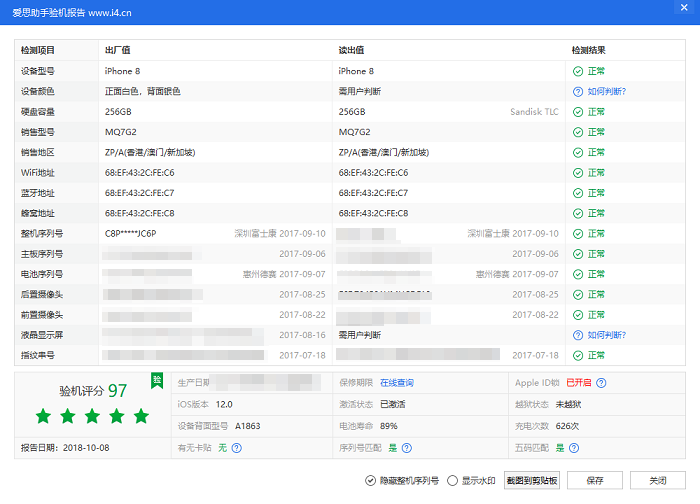700x504 pixels.
Task: Click the 保存 button
Action: [x=595, y=480]
